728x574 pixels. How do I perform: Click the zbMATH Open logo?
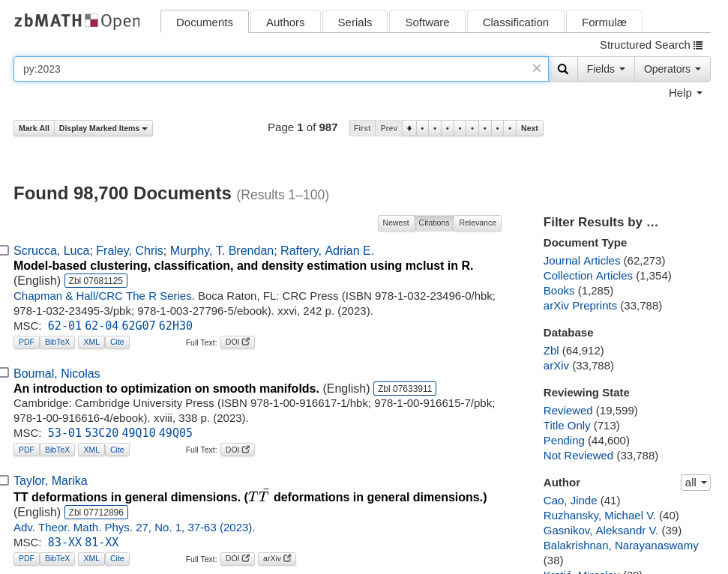(76, 21)
